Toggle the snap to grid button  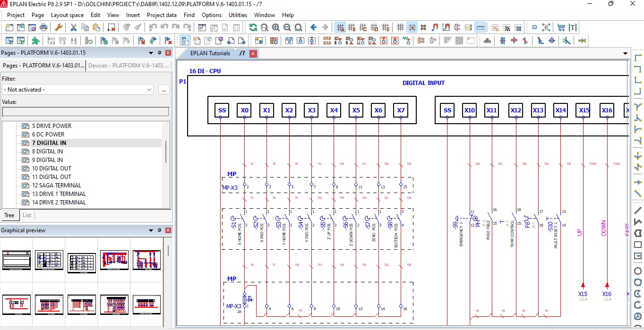pyautogui.click(x=412, y=27)
